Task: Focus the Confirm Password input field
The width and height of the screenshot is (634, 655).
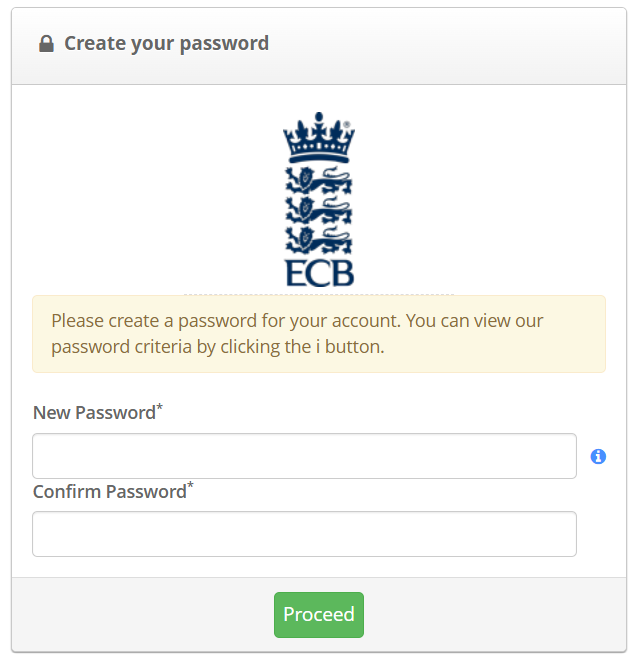Action: pos(304,534)
